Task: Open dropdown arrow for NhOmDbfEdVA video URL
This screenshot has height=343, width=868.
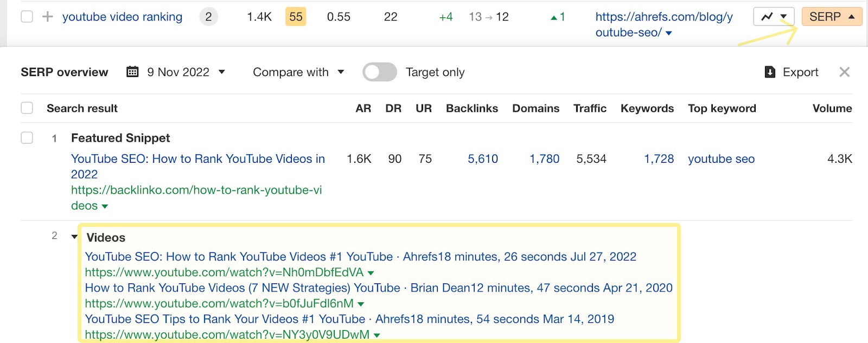Action: point(371,273)
